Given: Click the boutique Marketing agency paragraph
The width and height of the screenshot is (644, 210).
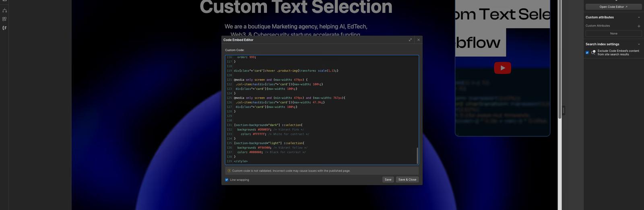Looking at the screenshot, I should pos(296,30).
